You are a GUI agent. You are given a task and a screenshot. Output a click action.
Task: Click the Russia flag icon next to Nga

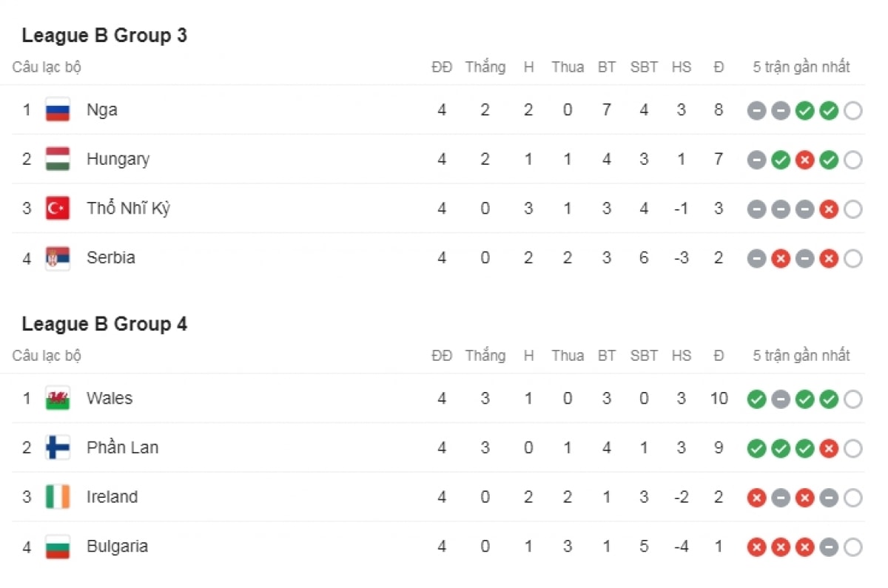[x=58, y=110]
